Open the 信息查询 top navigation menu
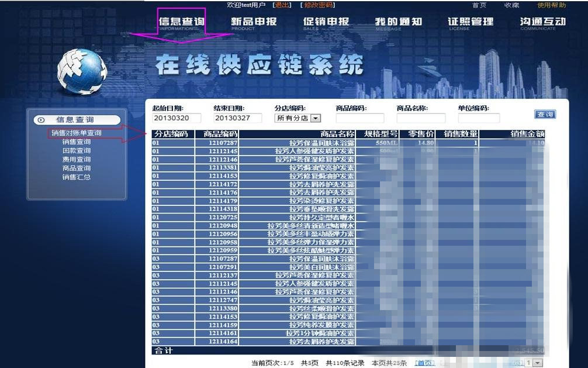 pos(181,22)
